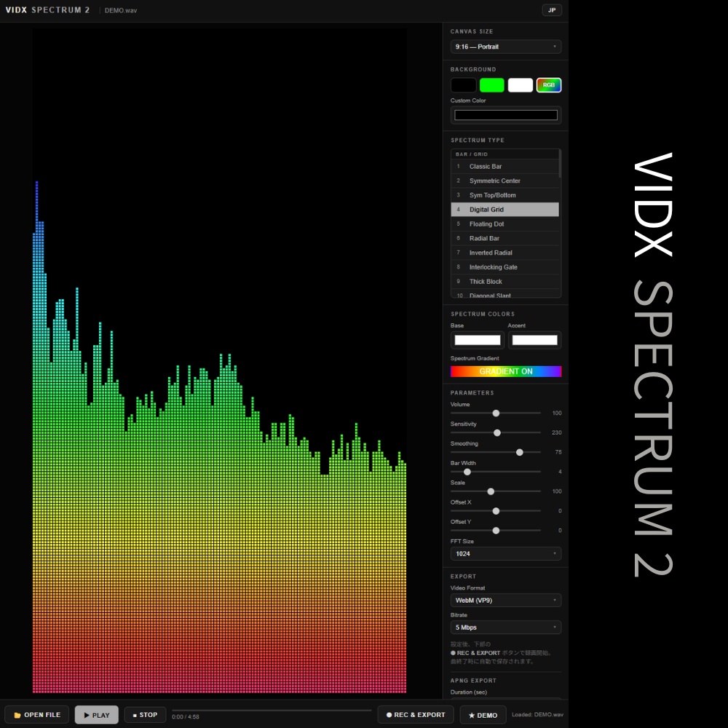
Task: Open the Bitrate dropdown
Action: [506, 628]
